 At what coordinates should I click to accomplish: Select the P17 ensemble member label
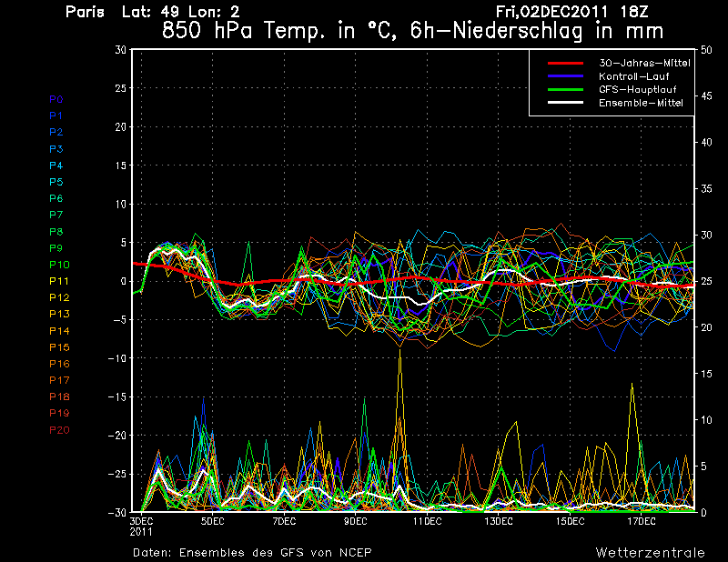click(x=58, y=380)
